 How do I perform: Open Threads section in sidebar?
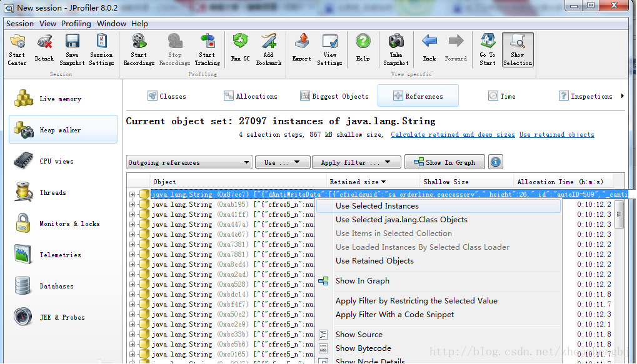[63, 192]
